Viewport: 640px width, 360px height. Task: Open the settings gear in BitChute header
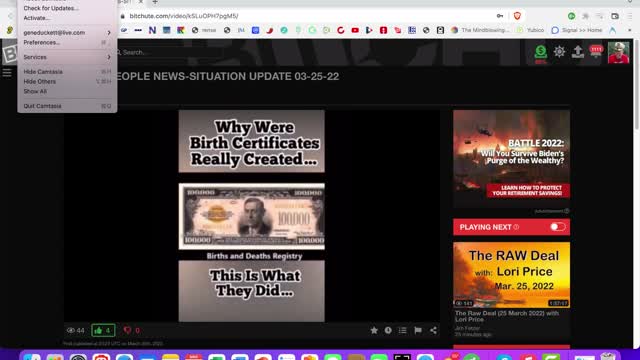point(559,51)
